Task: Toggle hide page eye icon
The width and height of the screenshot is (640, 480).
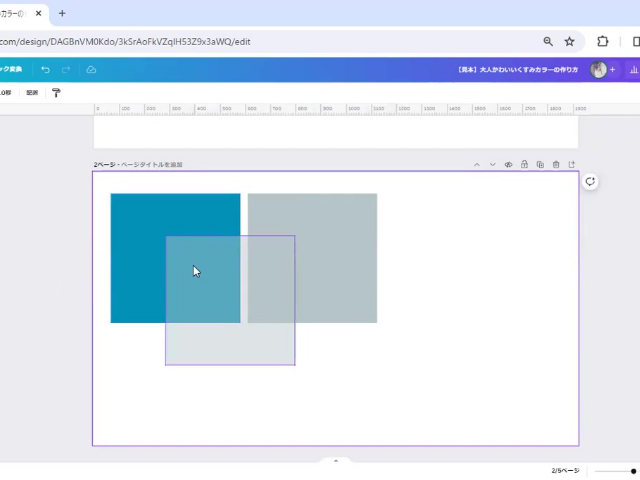Action: pos(508,164)
